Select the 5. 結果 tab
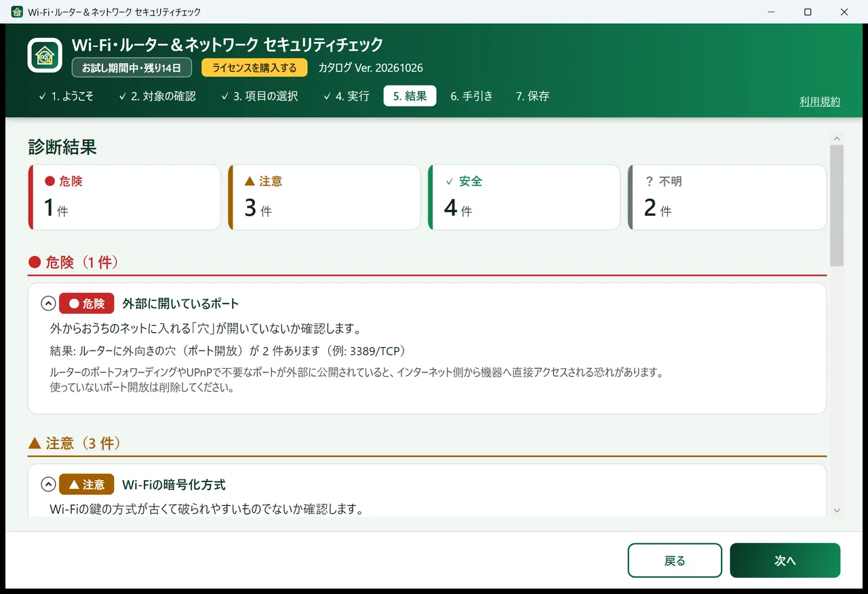The width and height of the screenshot is (868, 594). pyautogui.click(x=410, y=96)
